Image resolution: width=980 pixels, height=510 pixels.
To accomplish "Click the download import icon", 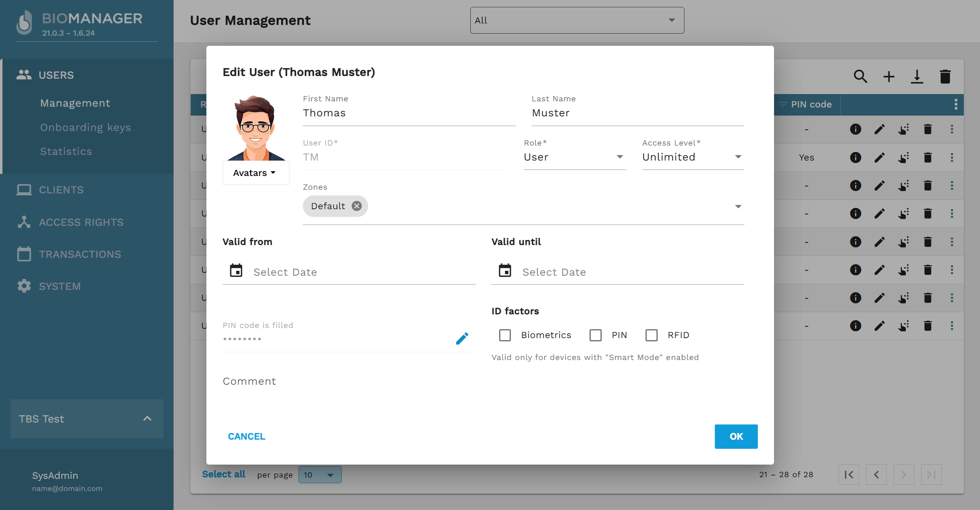I will [917, 77].
